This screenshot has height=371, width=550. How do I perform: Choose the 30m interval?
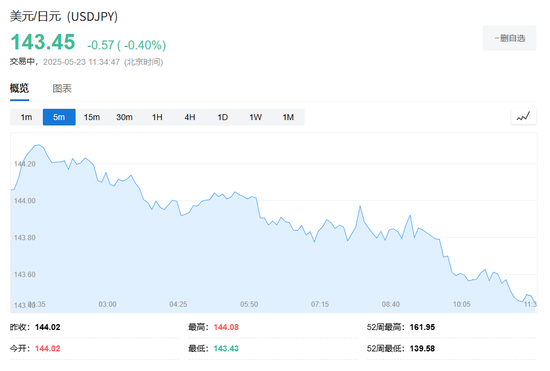(125, 117)
